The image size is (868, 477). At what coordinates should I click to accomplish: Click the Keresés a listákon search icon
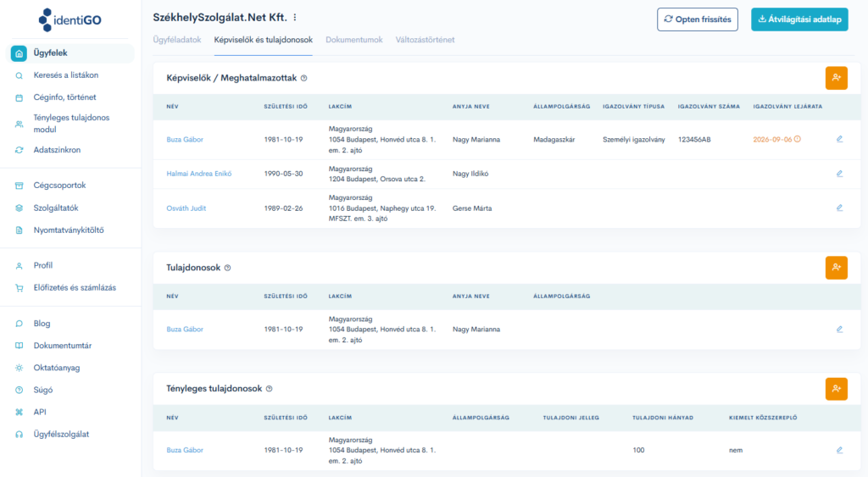coord(19,75)
